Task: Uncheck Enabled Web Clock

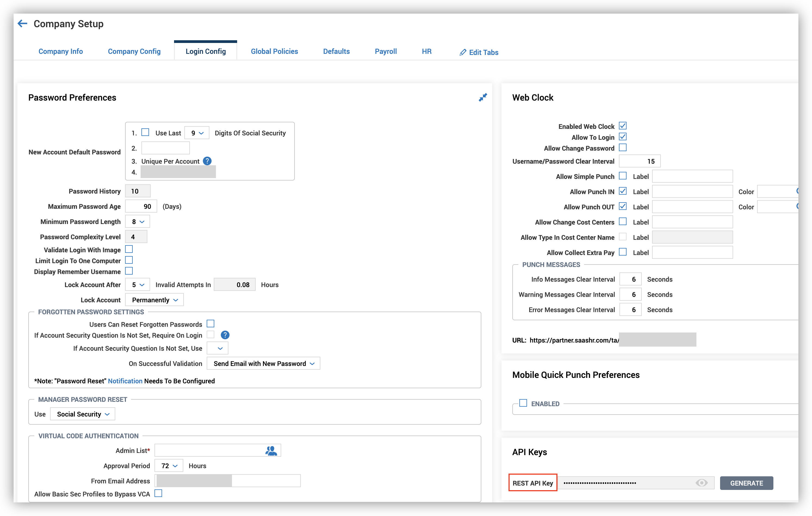Action: click(622, 126)
